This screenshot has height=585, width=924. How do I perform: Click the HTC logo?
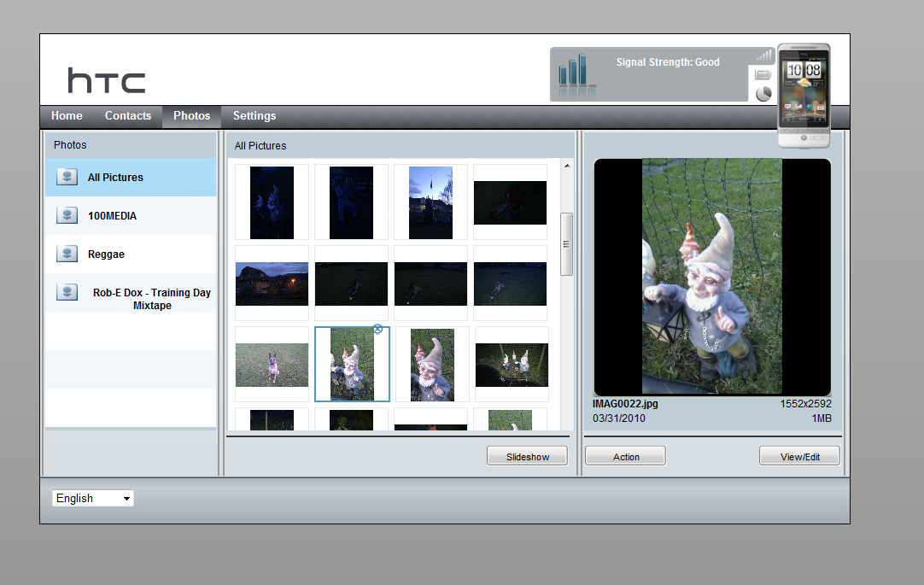(107, 80)
